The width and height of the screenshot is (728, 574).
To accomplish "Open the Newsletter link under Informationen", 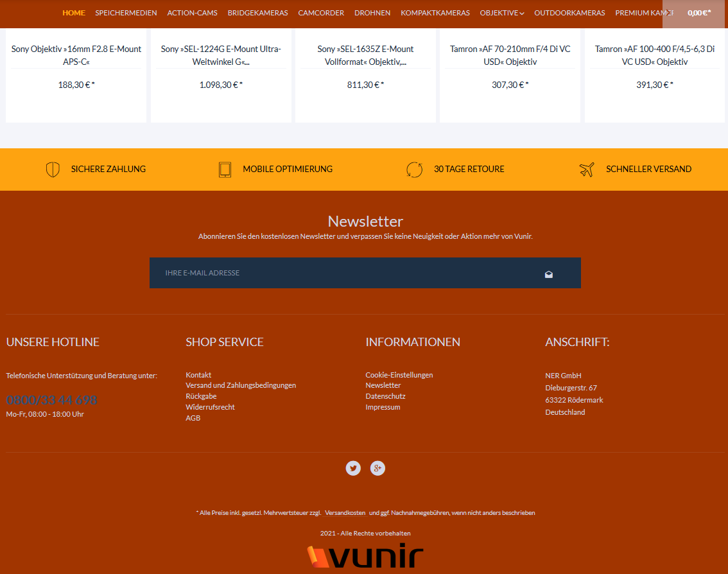I will (x=383, y=385).
